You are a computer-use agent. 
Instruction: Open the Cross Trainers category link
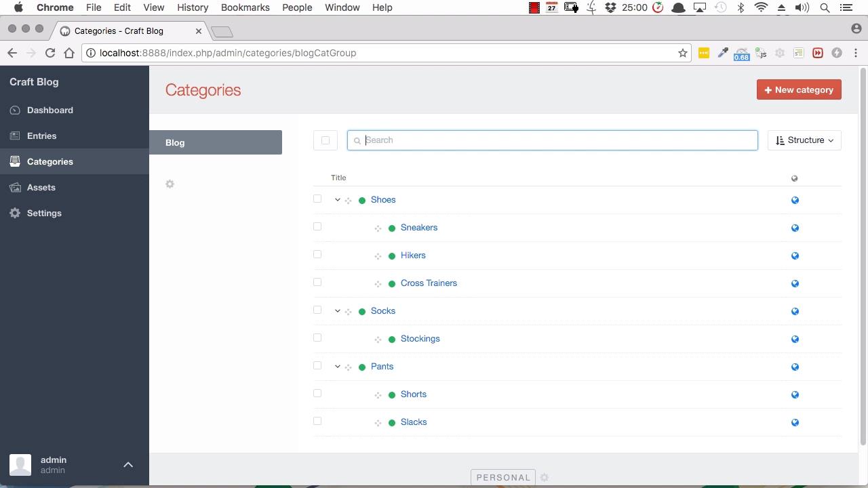click(x=429, y=283)
